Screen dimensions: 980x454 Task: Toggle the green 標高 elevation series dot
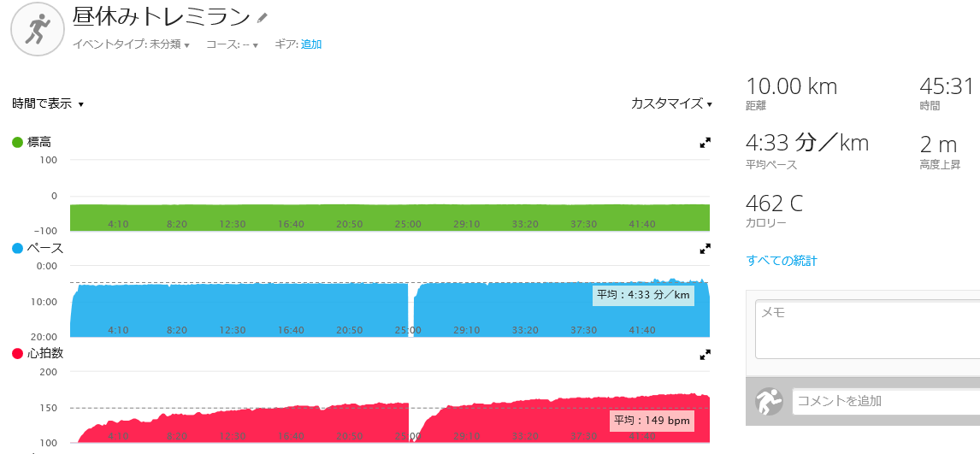(x=17, y=143)
